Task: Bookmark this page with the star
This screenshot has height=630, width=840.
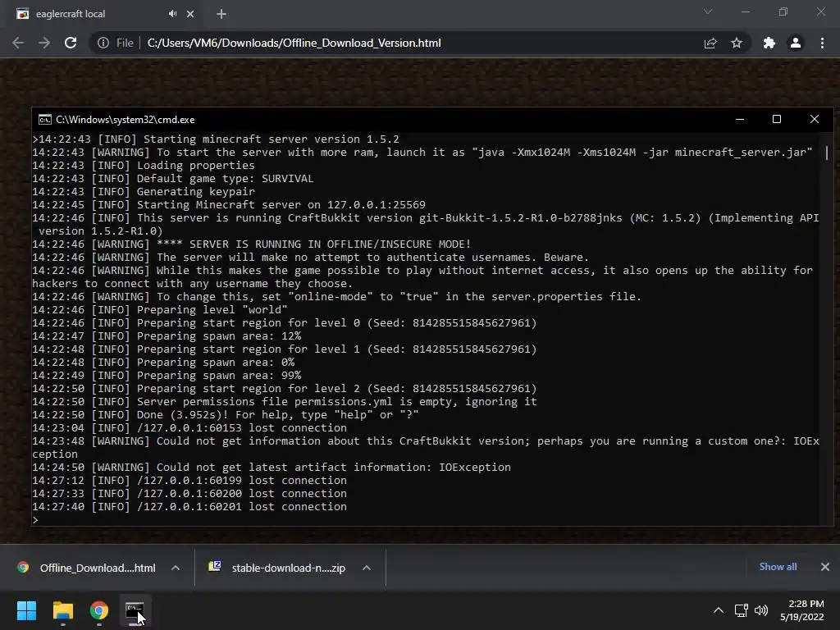Action: [x=737, y=43]
